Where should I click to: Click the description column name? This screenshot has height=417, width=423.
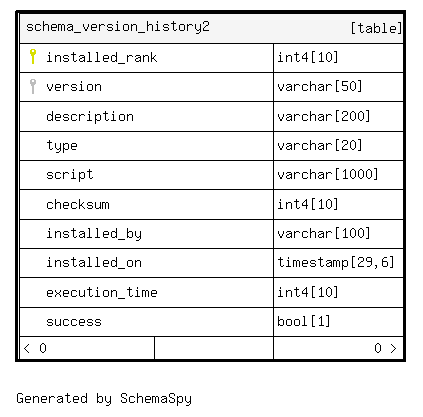90,117
